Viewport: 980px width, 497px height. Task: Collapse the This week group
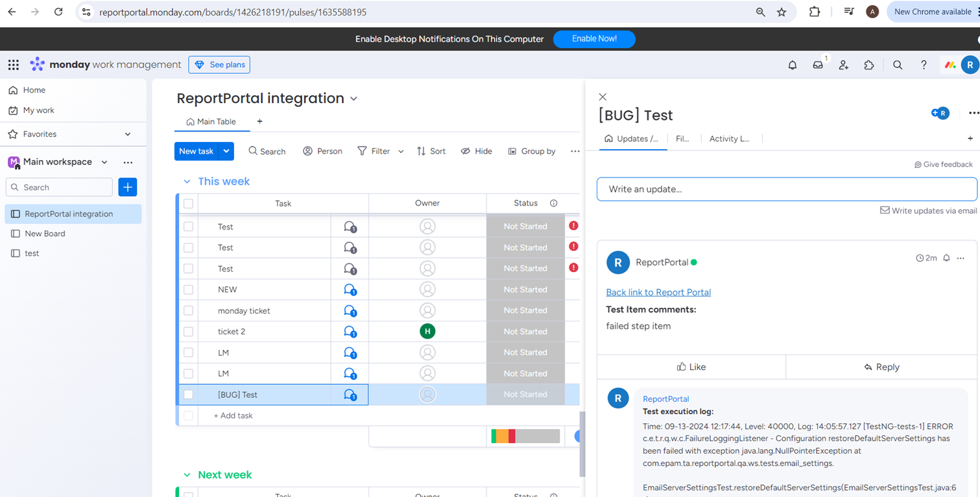(187, 181)
